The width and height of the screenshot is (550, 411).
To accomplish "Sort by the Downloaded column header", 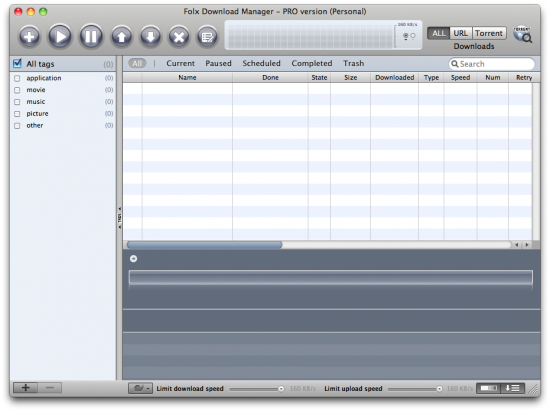I will [x=395, y=78].
